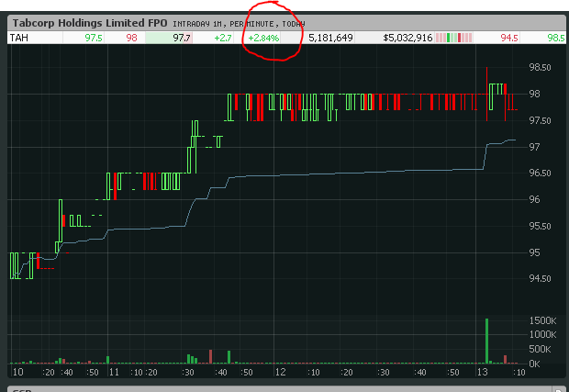Click the +2.84% percentage change value
Viewport: 569px width, 392px height.
point(263,38)
